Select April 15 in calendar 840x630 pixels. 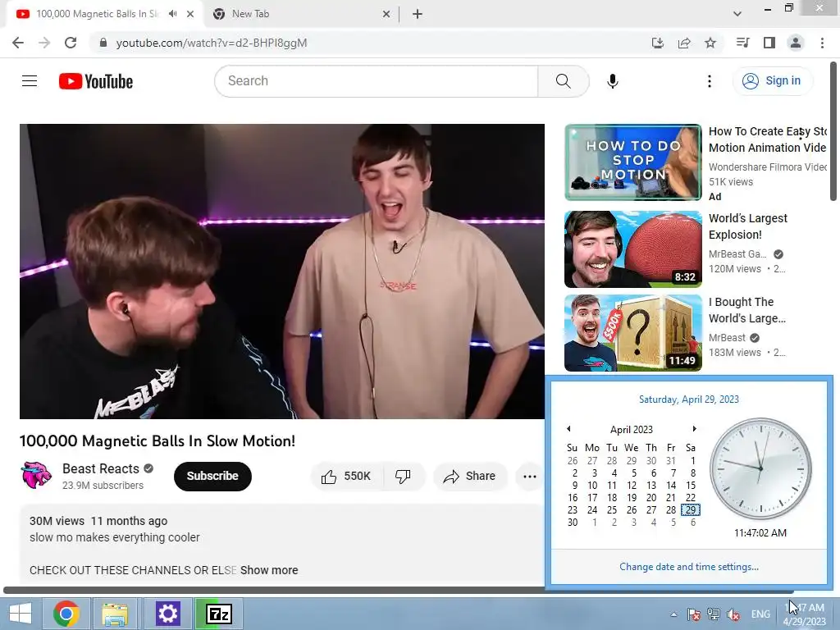pos(691,486)
